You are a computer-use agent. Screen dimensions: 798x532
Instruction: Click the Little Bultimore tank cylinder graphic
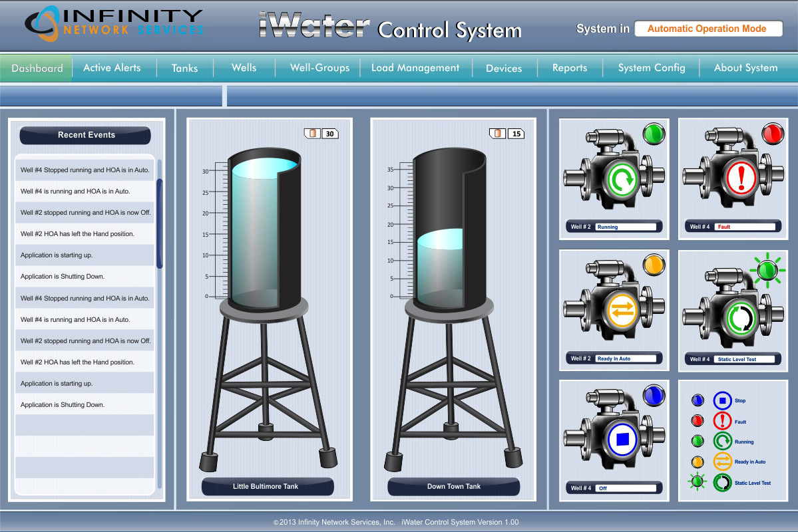[265, 229]
